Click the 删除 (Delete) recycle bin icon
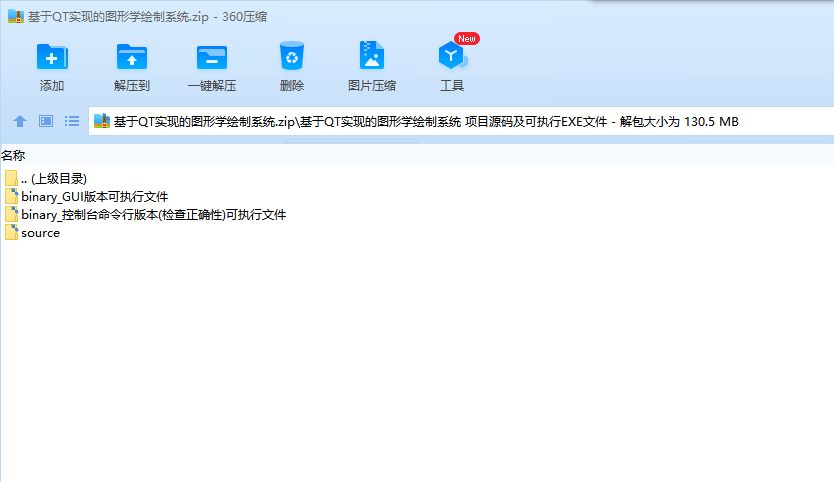The image size is (834, 482). [x=291, y=56]
